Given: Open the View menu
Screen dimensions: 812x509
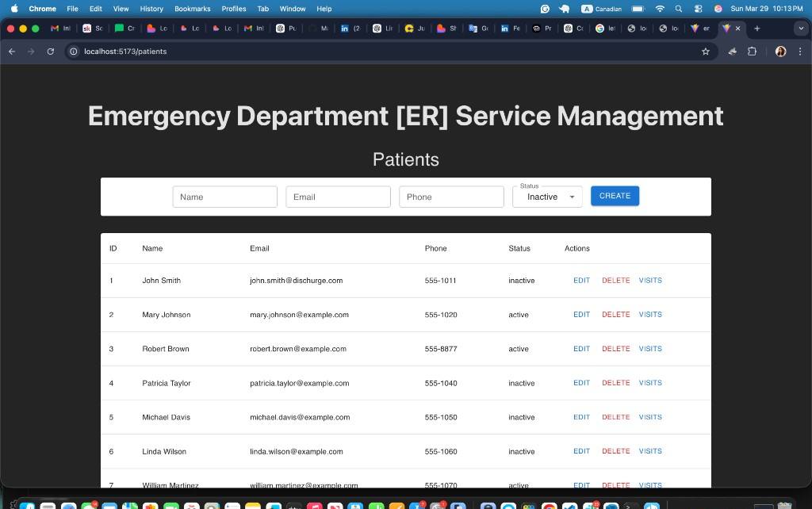Looking at the screenshot, I should 121,9.
